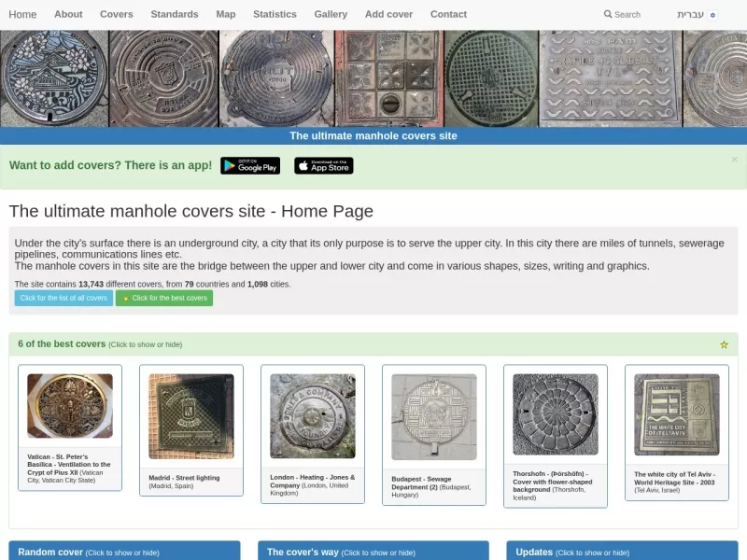Click the 13,743 covers count text
The width and height of the screenshot is (747, 560).
(91, 284)
